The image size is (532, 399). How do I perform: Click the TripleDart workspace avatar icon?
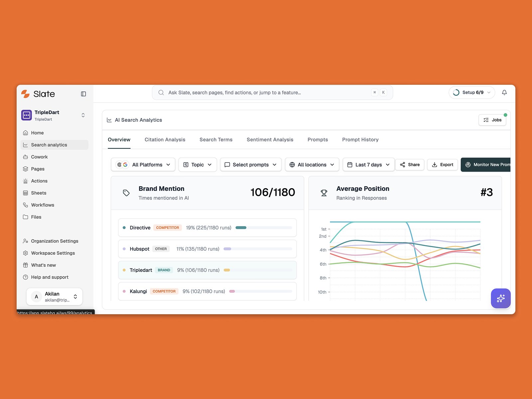(x=27, y=115)
